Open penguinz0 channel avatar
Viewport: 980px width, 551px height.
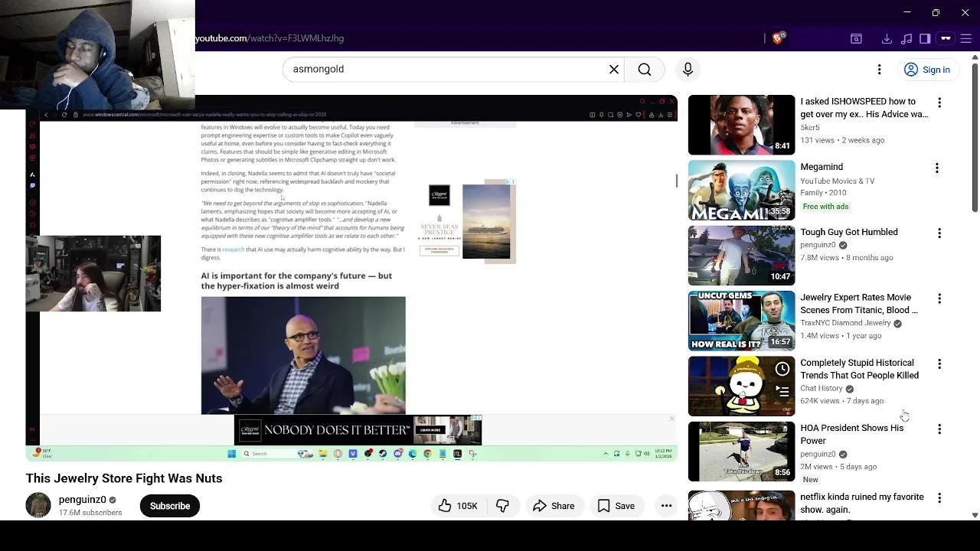(38, 506)
